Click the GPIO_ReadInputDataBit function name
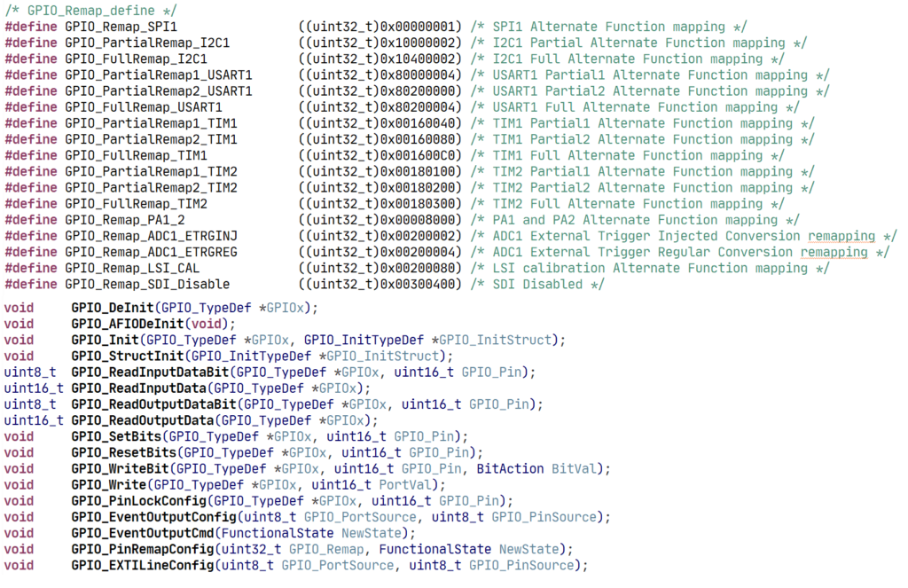The width and height of the screenshot is (908, 588). [151, 372]
